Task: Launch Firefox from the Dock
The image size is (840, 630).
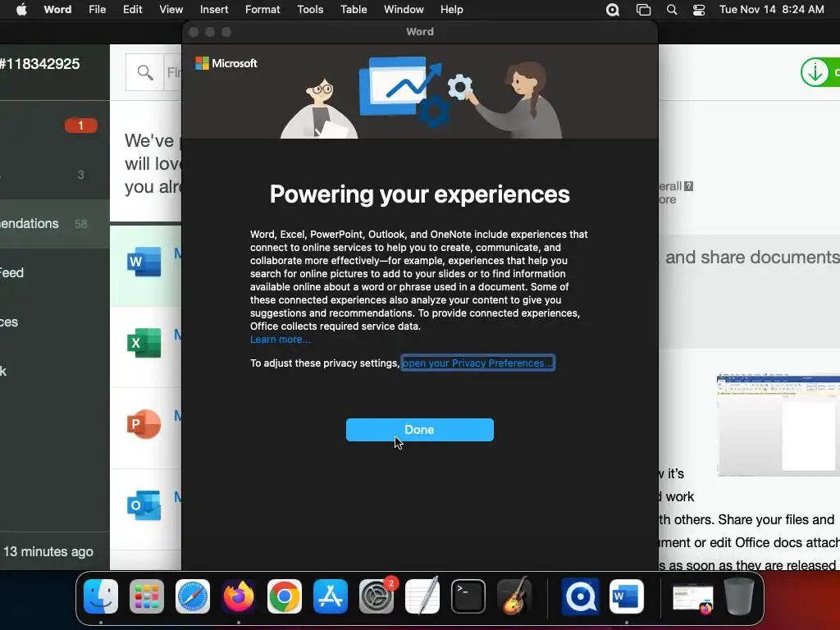Action: coord(239,596)
